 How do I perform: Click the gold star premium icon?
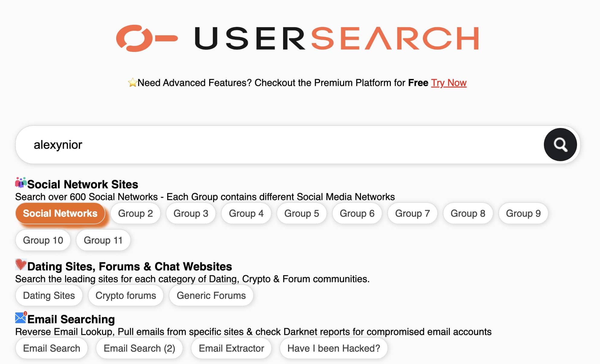(132, 82)
